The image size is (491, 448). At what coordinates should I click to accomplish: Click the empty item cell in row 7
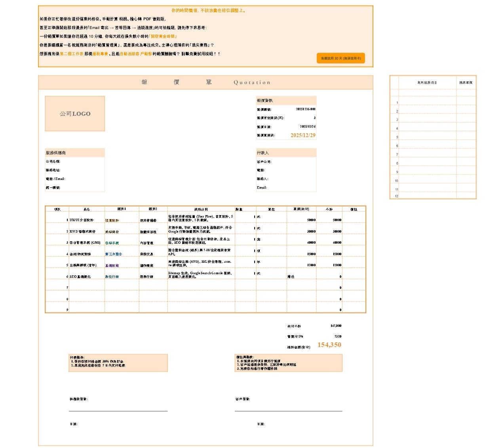point(86,288)
